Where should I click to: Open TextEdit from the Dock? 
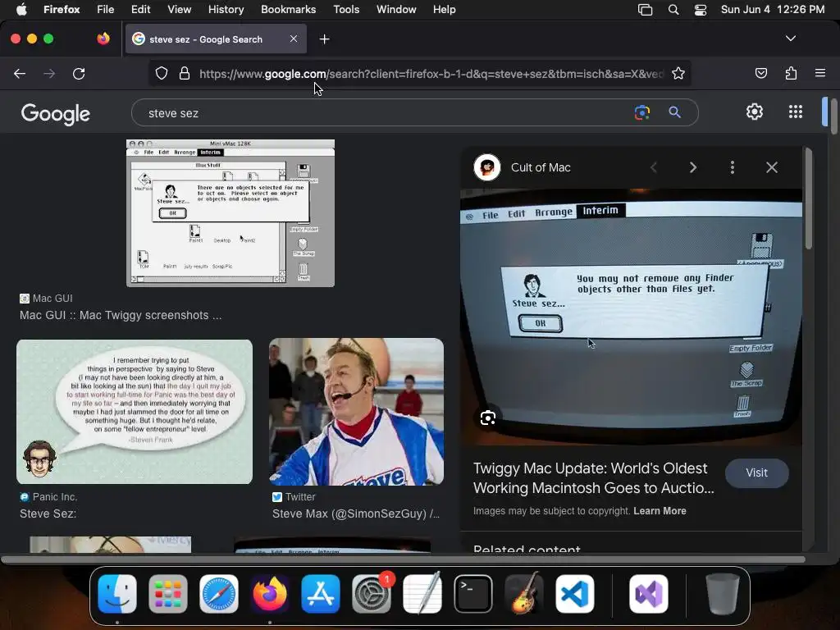422,594
